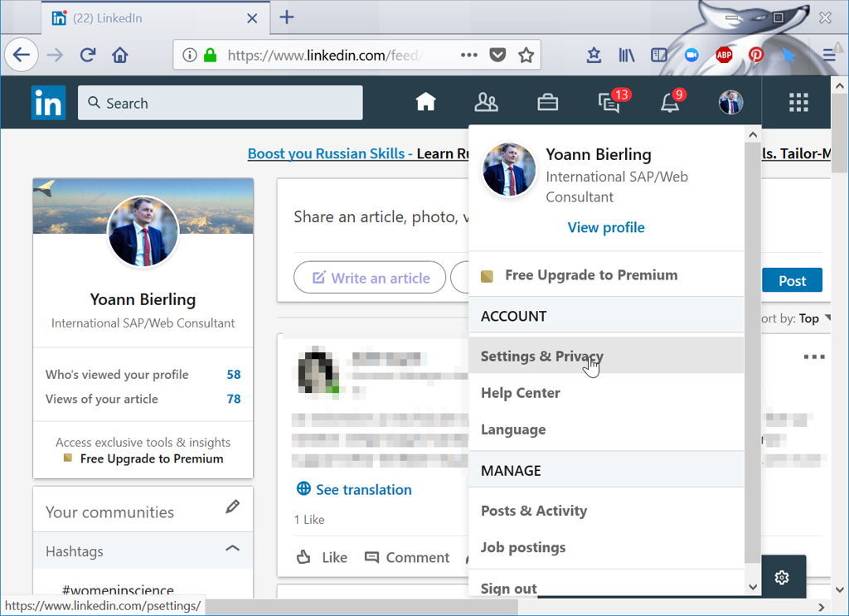Select the My Network icon
The width and height of the screenshot is (849, 616).
pos(487,101)
